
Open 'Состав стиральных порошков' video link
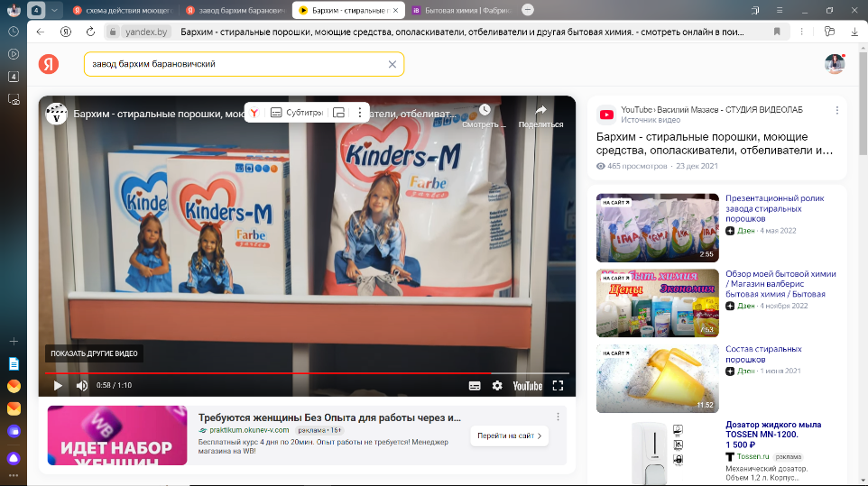(x=763, y=353)
